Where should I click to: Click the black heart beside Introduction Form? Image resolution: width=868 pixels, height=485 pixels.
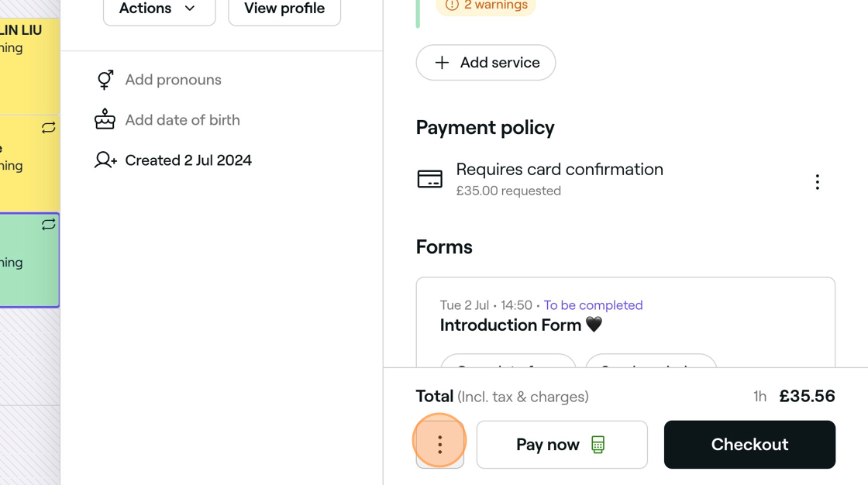pyautogui.click(x=594, y=325)
